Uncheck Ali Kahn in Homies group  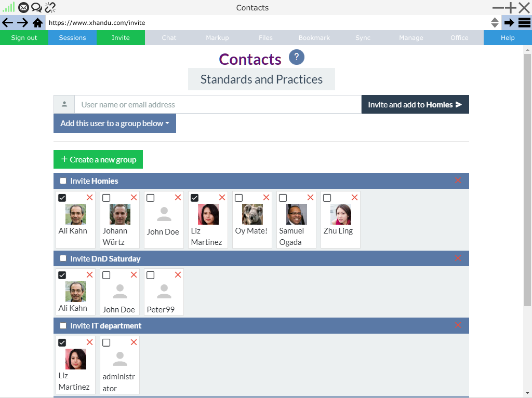(62, 198)
